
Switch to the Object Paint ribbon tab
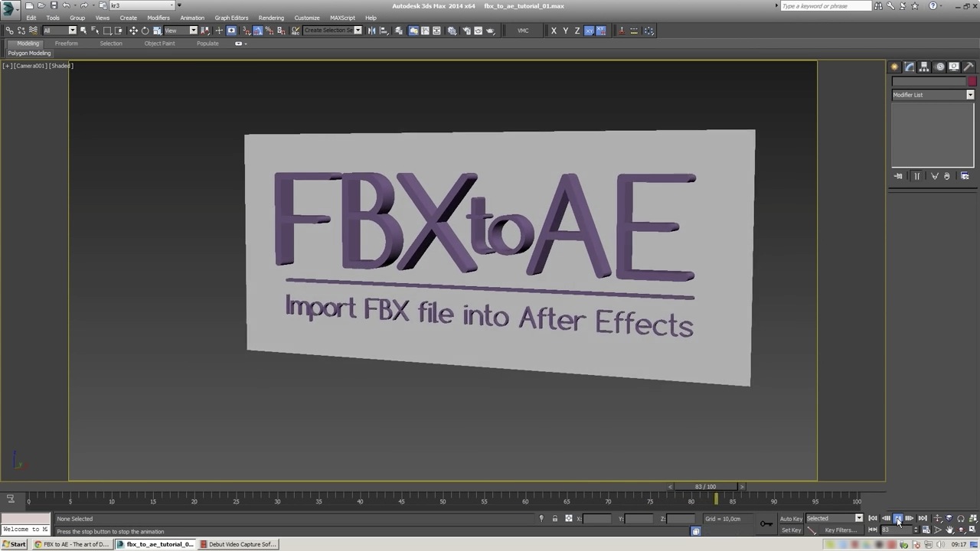(159, 44)
